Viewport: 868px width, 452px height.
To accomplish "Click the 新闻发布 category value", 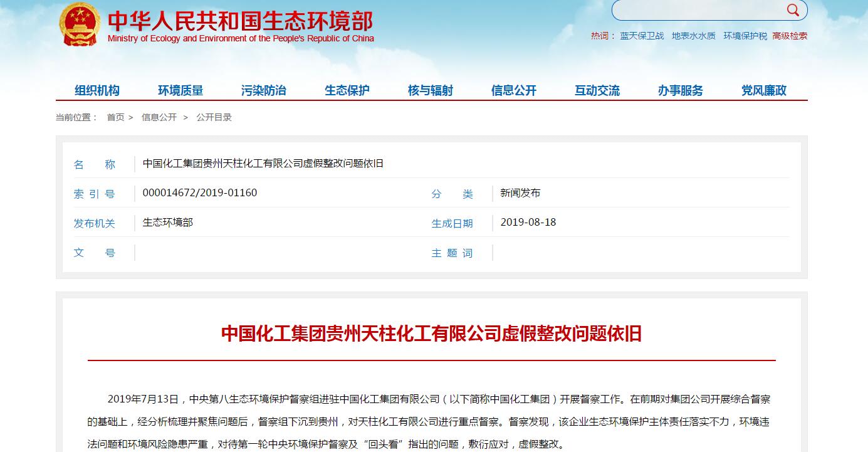I will point(520,192).
